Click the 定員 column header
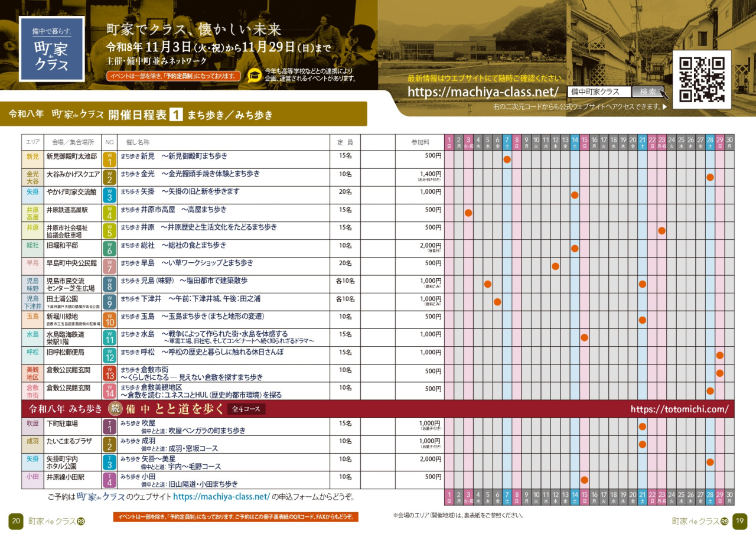 coord(345,142)
